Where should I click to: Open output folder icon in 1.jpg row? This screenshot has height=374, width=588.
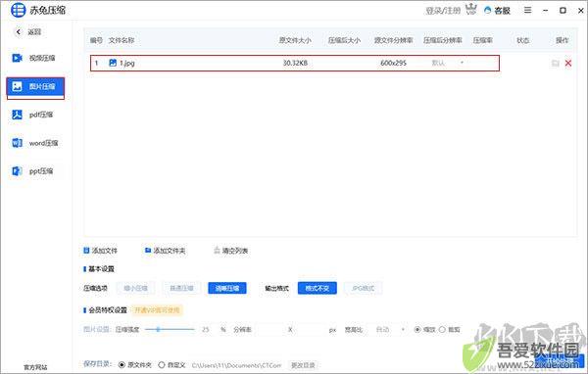[556, 64]
